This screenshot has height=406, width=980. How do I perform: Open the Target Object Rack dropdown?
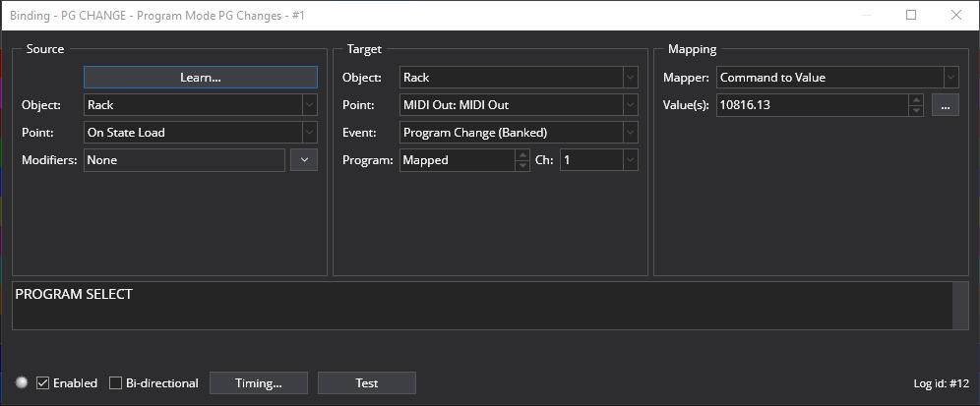click(519, 78)
